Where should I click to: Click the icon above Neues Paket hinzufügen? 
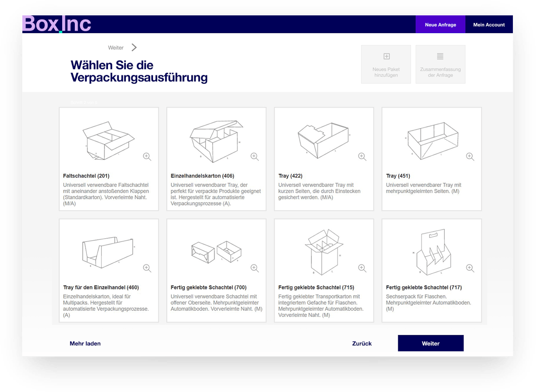[387, 57]
